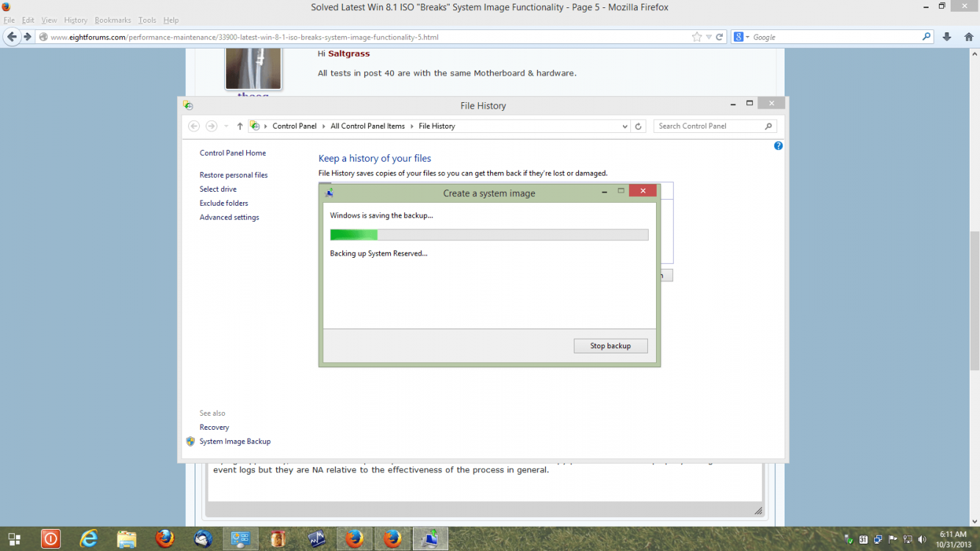
Task: Click the Search Control Panel field
Action: coord(709,126)
